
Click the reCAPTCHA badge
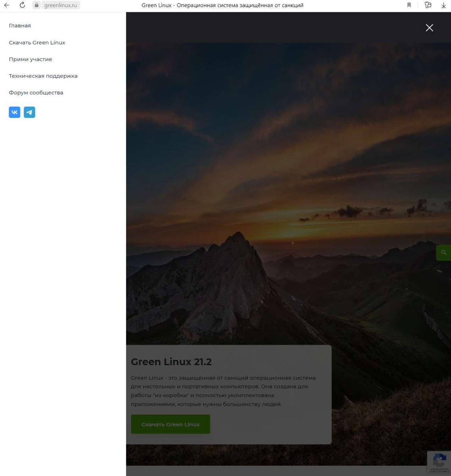click(439, 462)
